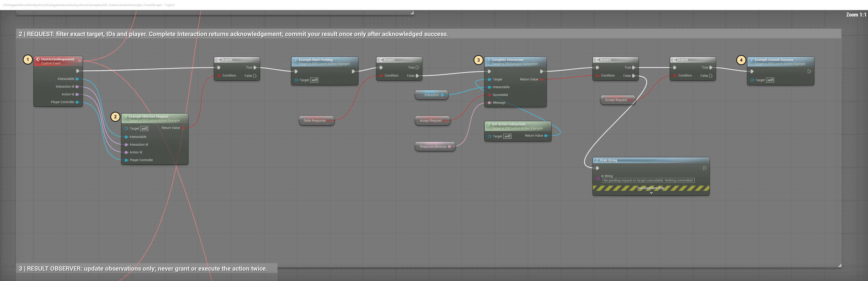Viewport: 868px width, 281px height.
Task: Click the exec output pin of Print String
Action: (705, 168)
